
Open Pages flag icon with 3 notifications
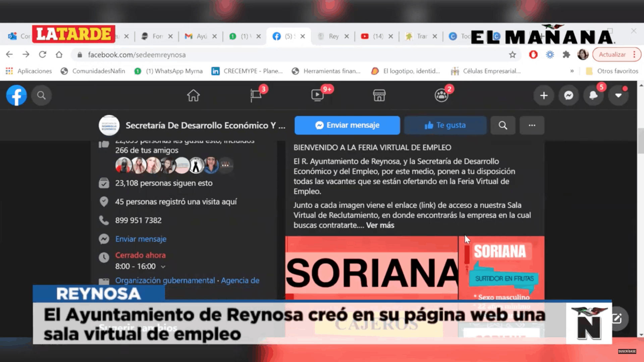256,96
